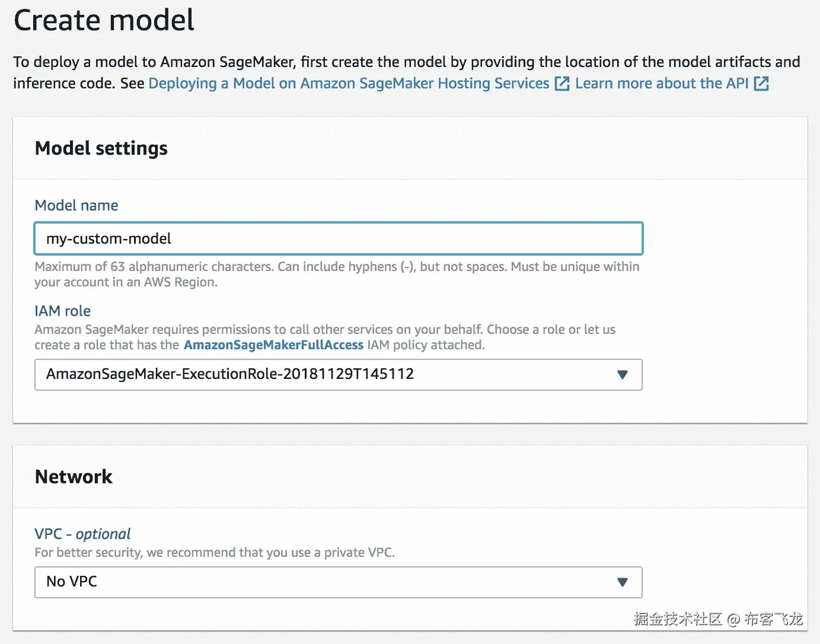Image resolution: width=820 pixels, height=644 pixels.
Task: Click the IAM role label
Action: [62, 311]
